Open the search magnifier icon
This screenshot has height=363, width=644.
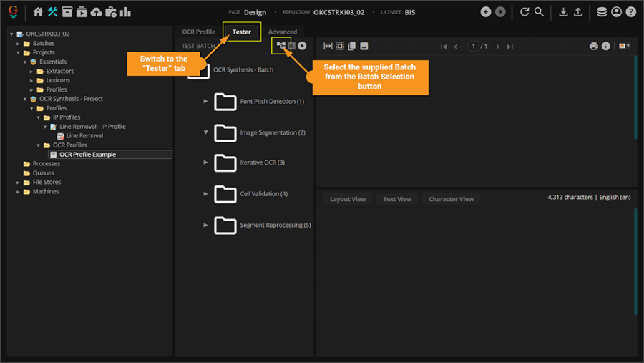(x=539, y=12)
